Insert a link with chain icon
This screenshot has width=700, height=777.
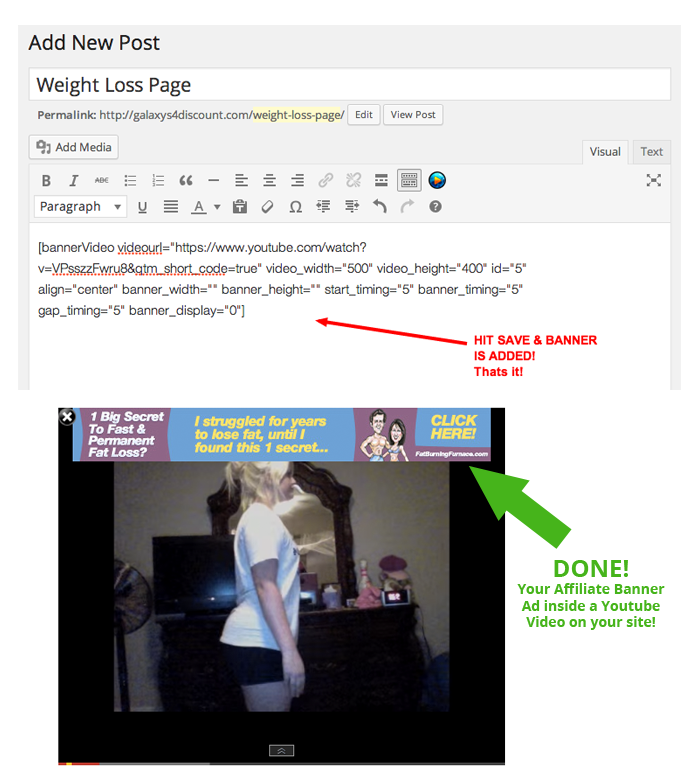pyautogui.click(x=325, y=181)
